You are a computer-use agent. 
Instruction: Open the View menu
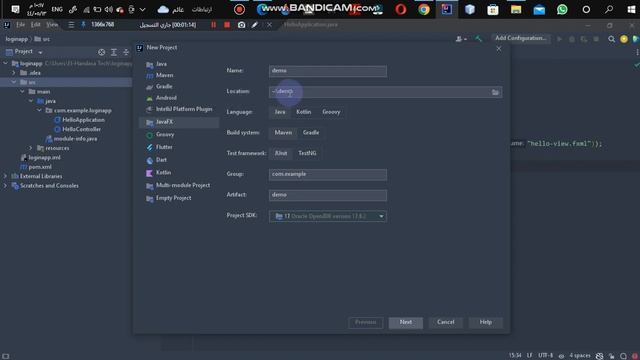(52, 25)
